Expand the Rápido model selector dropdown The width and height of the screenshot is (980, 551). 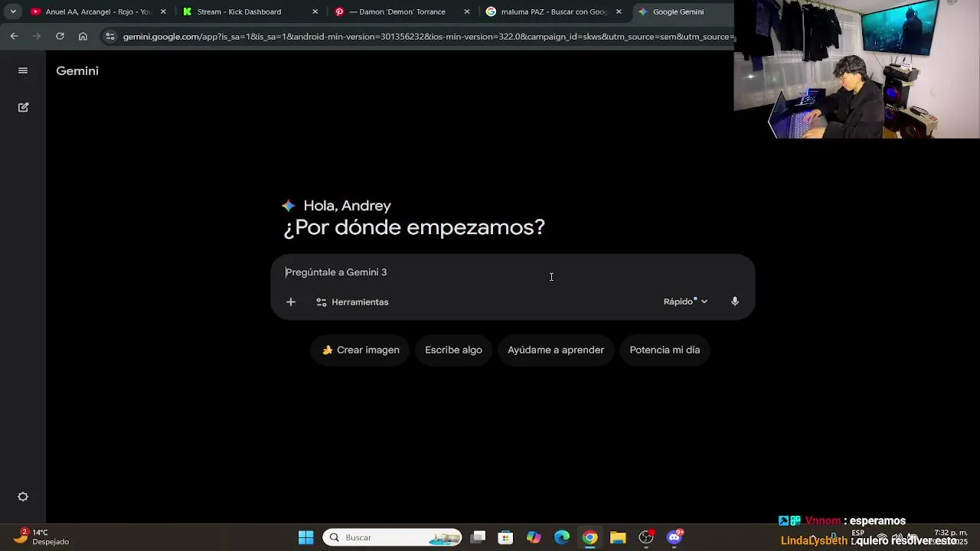coord(685,302)
